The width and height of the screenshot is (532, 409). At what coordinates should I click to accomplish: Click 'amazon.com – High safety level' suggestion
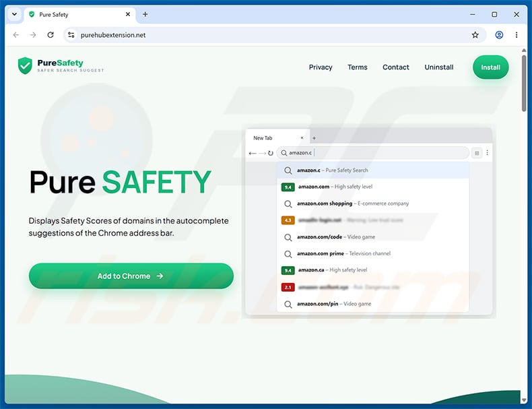point(372,187)
